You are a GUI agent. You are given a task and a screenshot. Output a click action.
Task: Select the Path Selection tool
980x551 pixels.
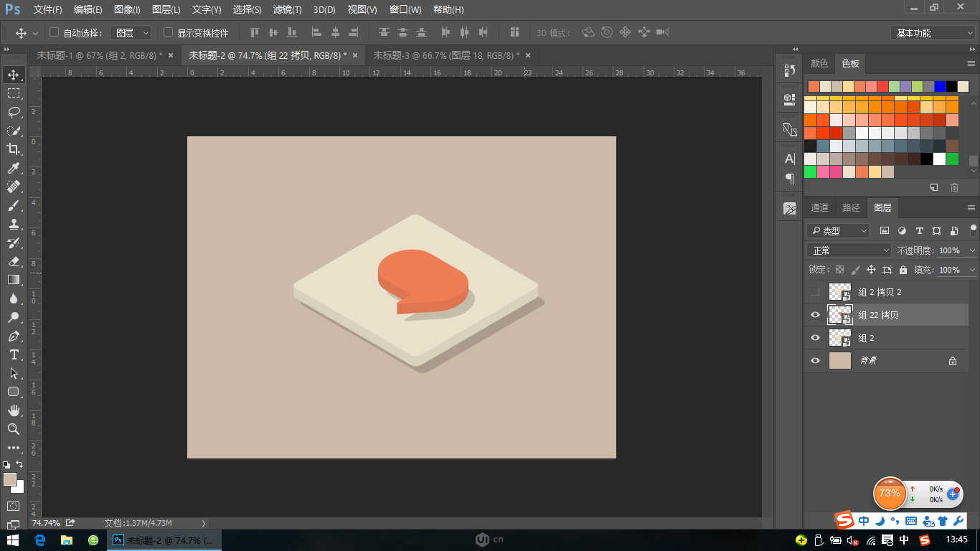(13, 373)
